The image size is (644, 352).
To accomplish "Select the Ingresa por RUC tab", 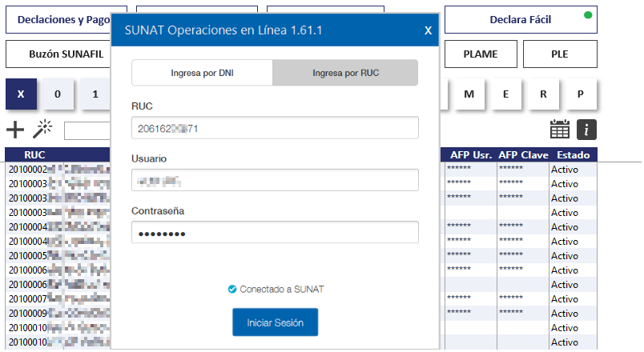I will (x=345, y=73).
